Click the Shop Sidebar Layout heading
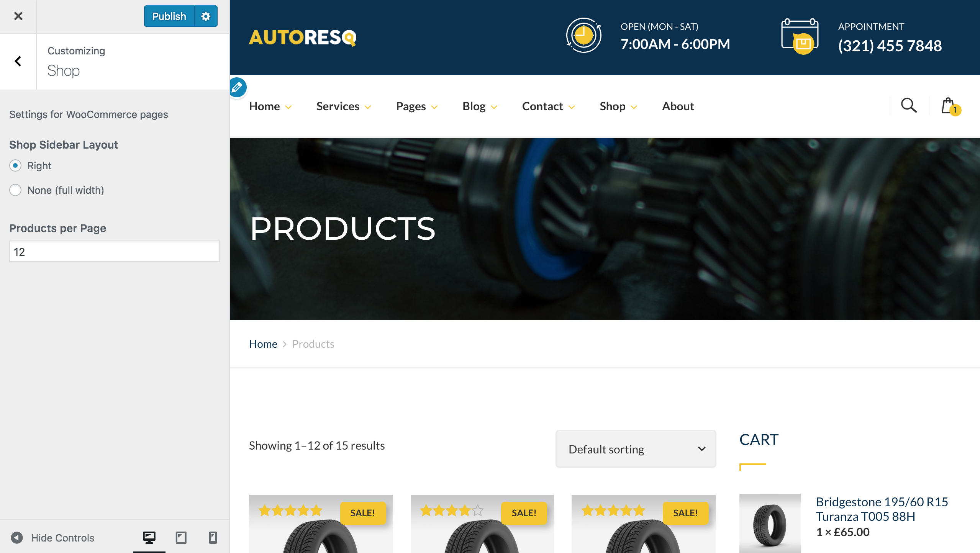Viewport: 980px width, 553px height. [x=64, y=145]
